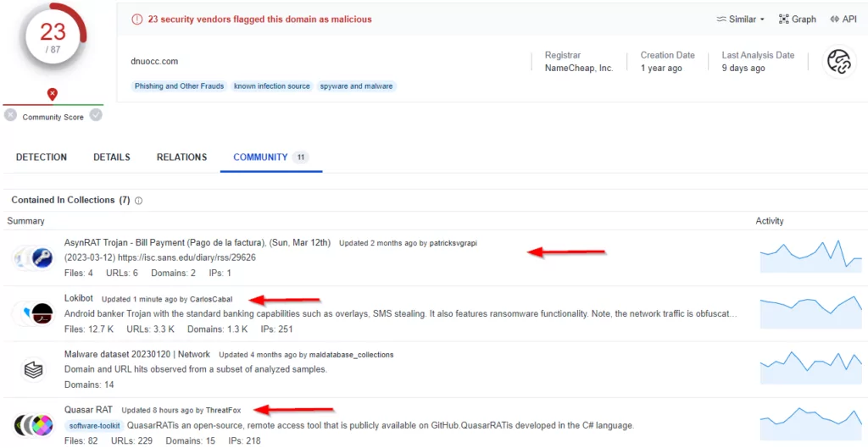Click the 23/87 detection score gauge
868x448 pixels.
click(53, 36)
